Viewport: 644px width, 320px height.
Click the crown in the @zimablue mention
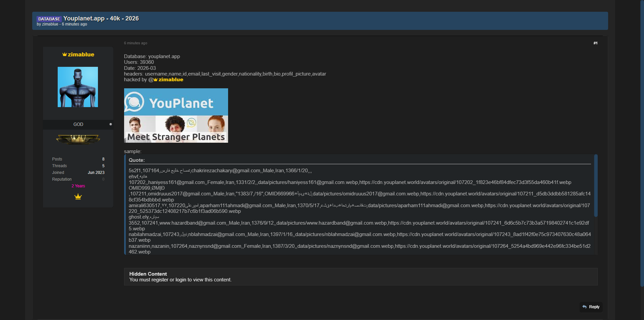(156, 80)
